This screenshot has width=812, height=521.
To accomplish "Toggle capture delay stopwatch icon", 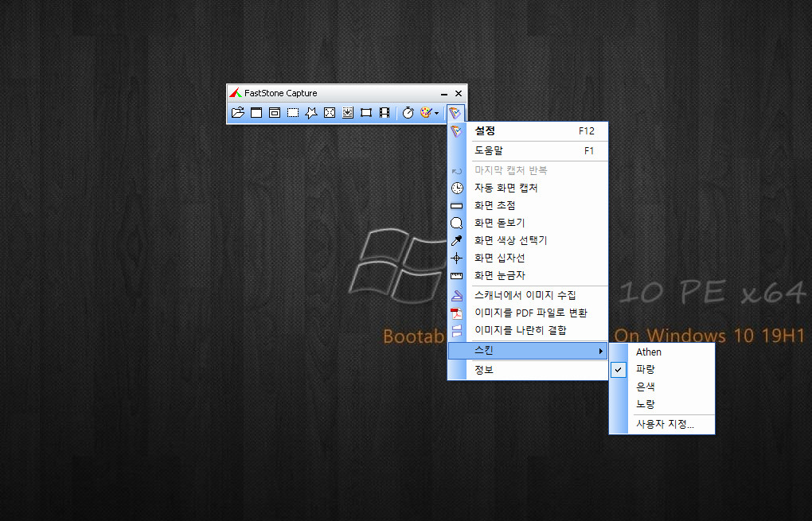I will tap(408, 113).
